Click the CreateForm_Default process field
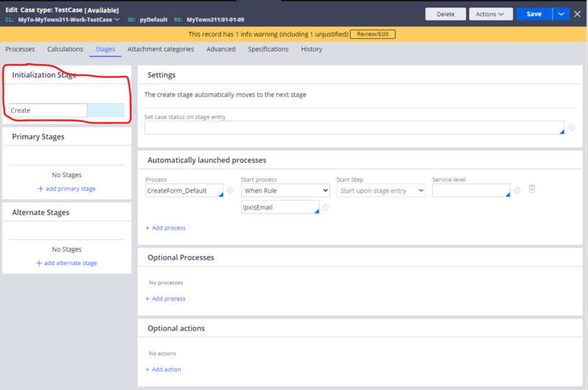Image resolution: width=588 pixels, height=390 pixels. click(184, 190)
